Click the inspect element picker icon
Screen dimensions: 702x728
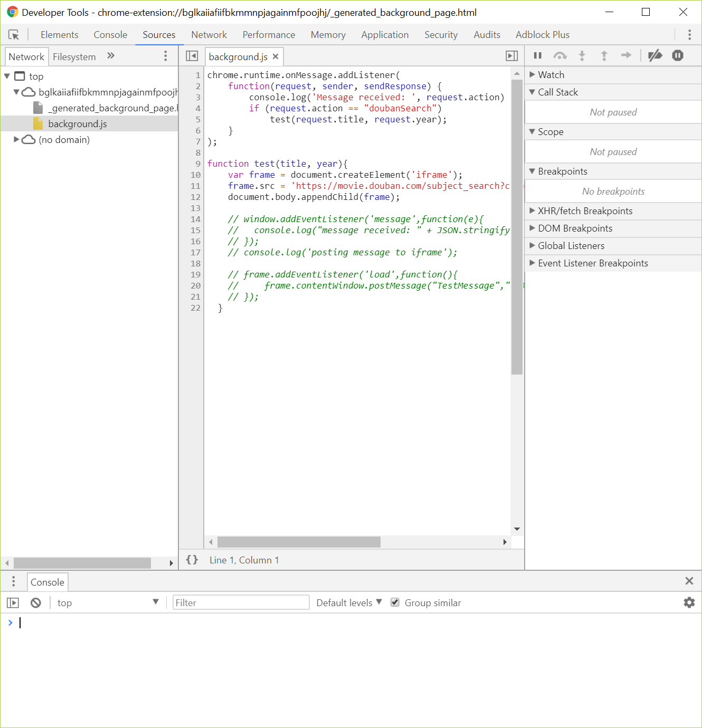pyautogui.click(x=14, y=35)
